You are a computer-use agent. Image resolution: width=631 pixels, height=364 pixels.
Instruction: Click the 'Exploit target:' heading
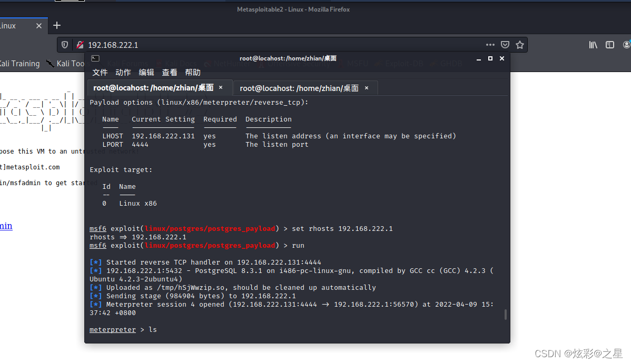(121, 170)
